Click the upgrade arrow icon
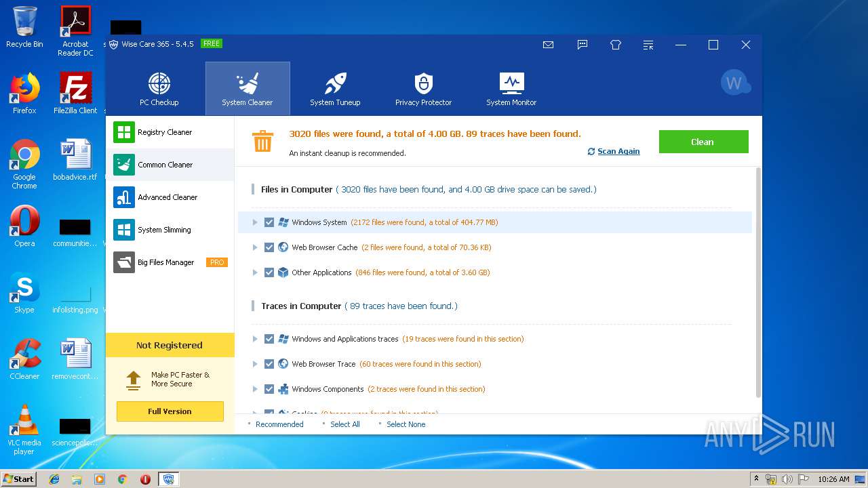 (x=134, y=380)
